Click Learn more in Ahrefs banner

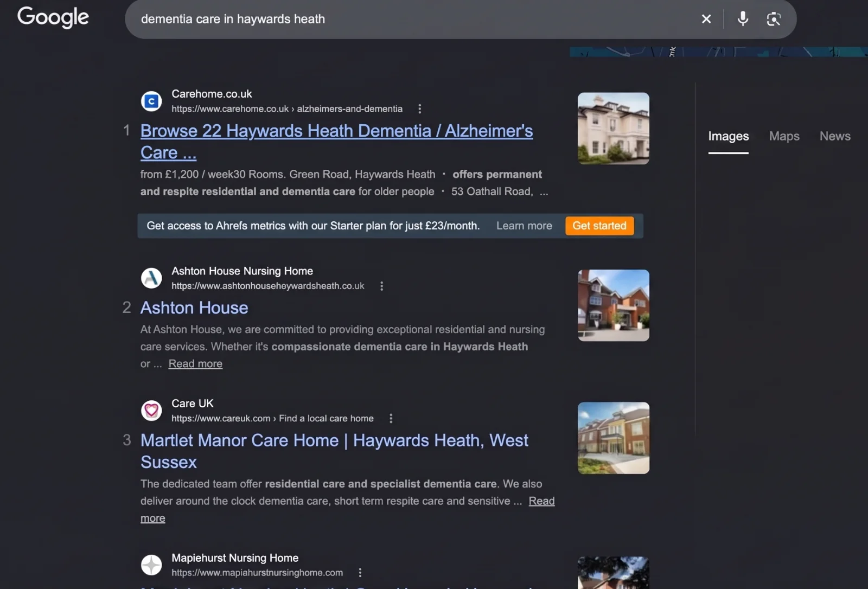coord(524,226)
